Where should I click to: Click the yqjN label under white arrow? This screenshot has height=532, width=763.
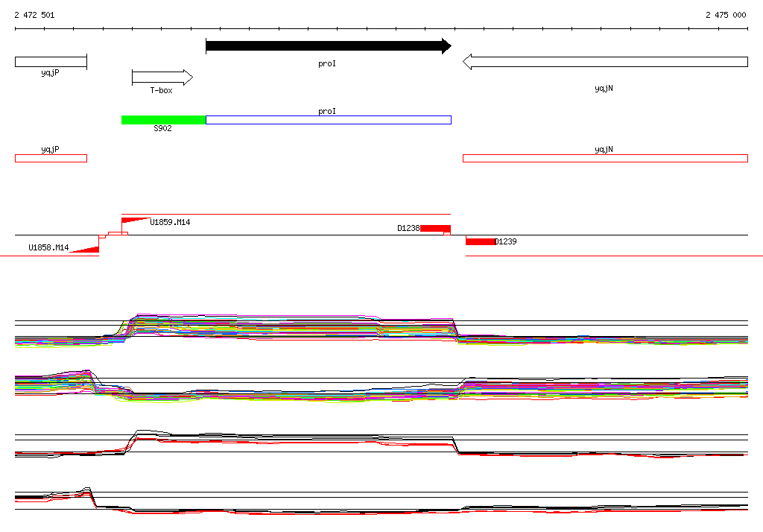point(604,88)
